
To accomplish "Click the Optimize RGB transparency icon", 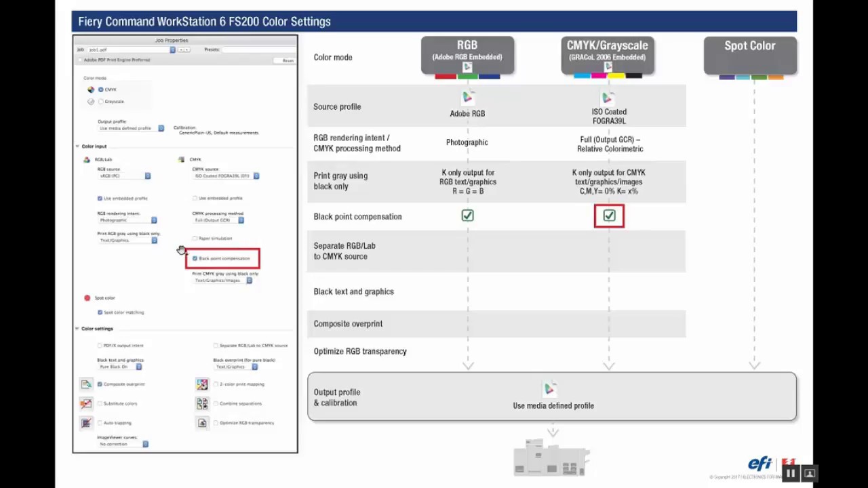I will pos(202,423).
